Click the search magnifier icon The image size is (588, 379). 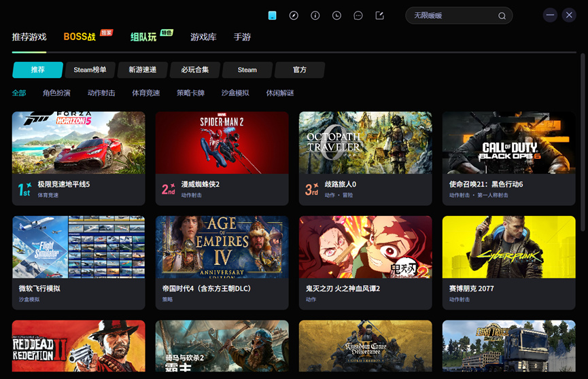502,16
